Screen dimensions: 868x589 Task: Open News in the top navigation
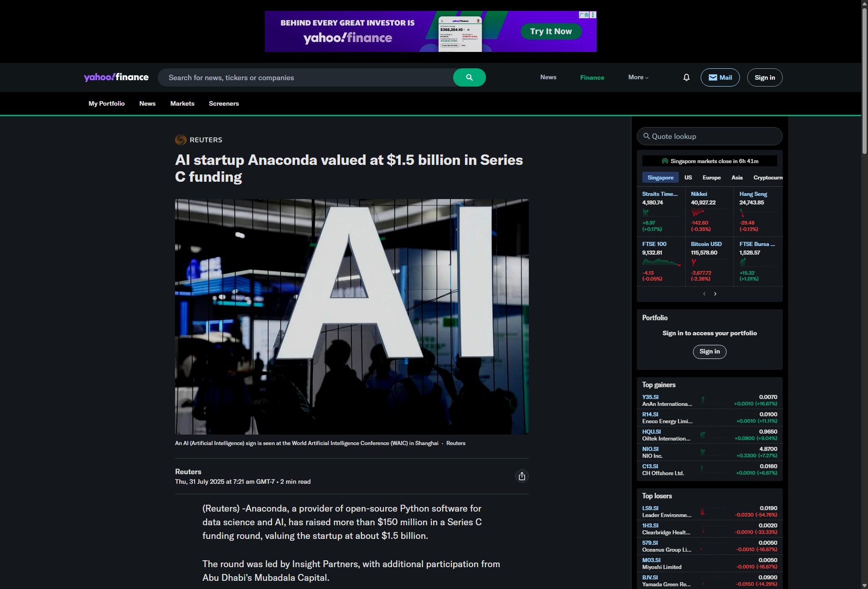click(x=548, y=77)
